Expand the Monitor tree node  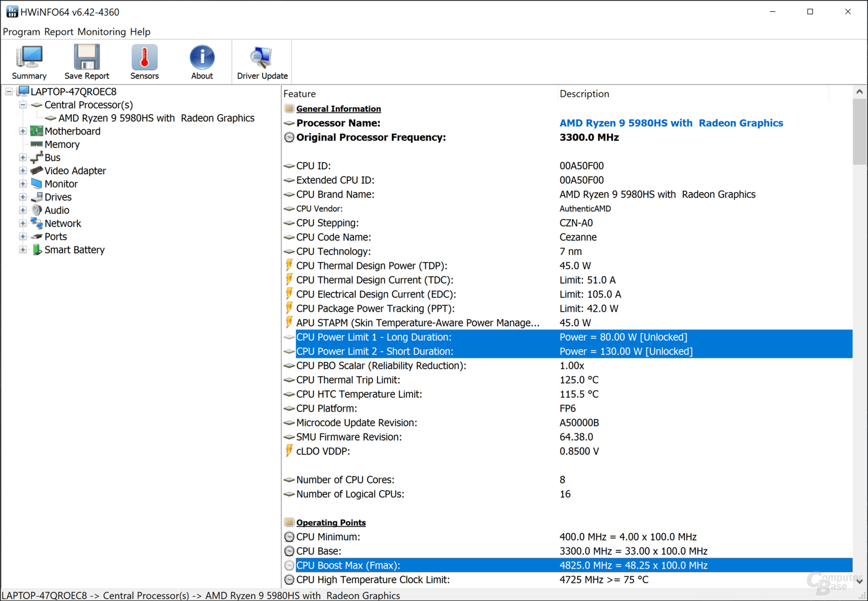[22, 184]
